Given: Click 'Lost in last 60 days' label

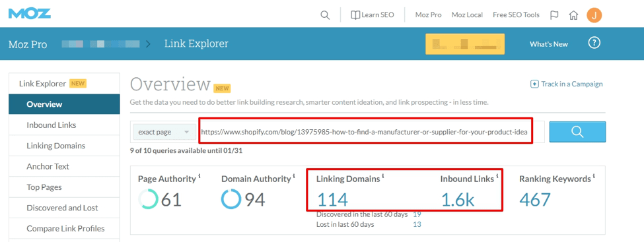Looking at the screenshot, I should [x=345, y=224].
